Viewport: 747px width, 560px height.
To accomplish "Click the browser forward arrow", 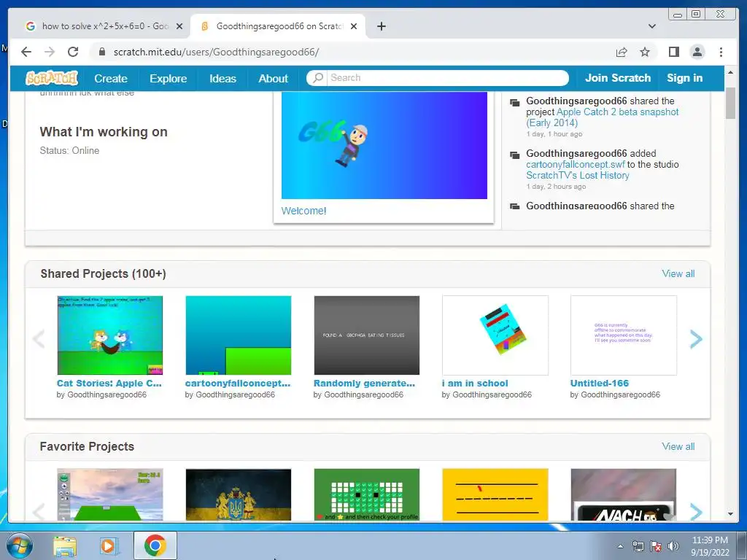I will (50, 52).
